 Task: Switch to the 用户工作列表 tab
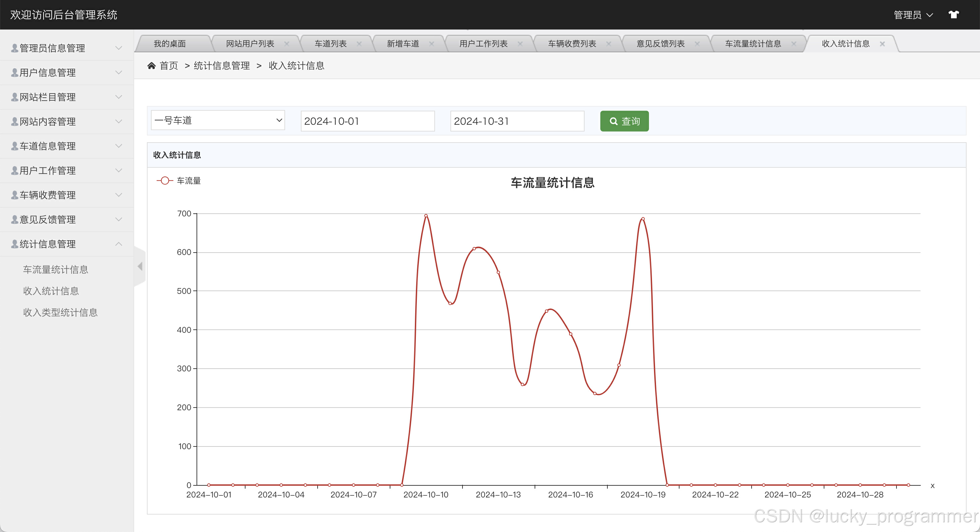(483, 44)
